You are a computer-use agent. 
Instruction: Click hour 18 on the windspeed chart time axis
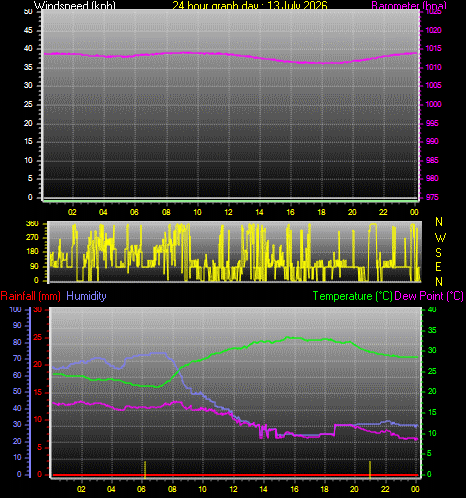(x=321, y=212)
